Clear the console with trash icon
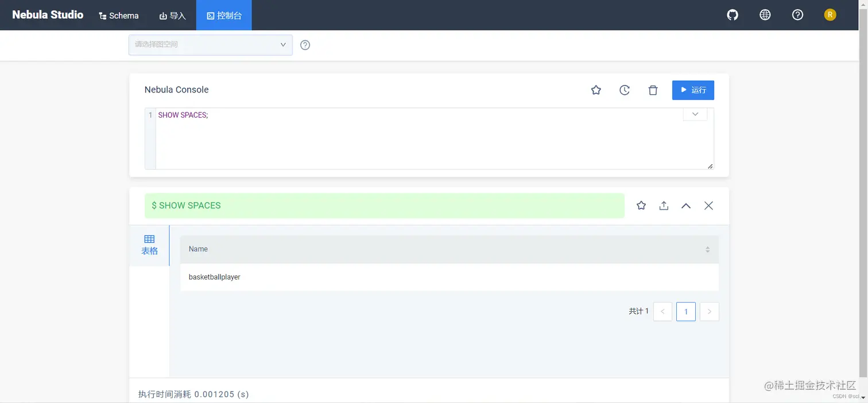The height and width of the screenshot is (403, 868). (653, 90)
